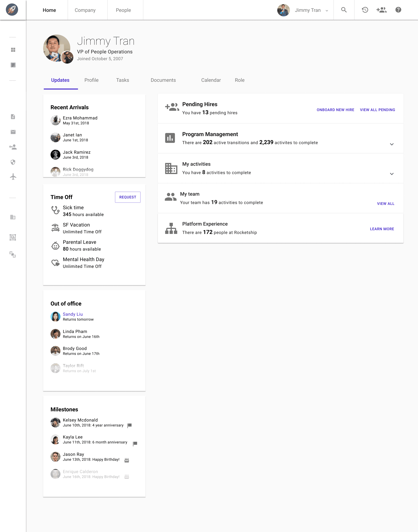Click the Sick time stethoscope icon
Viewport: 418px width, 532px height.
[x=55, y=210]
